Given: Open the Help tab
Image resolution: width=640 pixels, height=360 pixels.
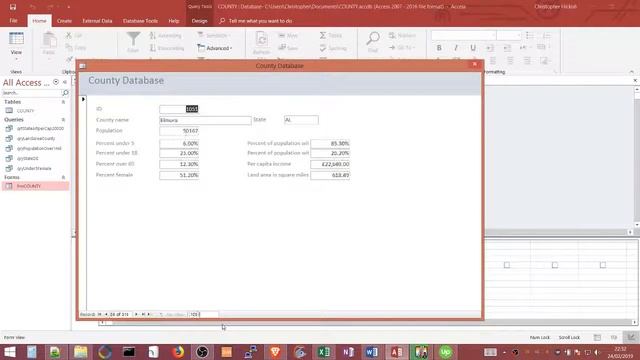Looking at the screenshot, I should click(x=174, y=21).
